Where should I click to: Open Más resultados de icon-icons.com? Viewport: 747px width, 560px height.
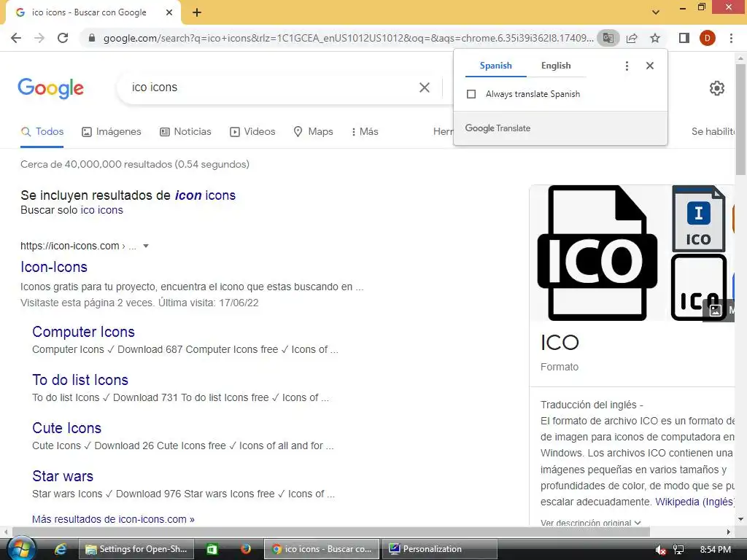pyautogui.click(x=113, y=519)
